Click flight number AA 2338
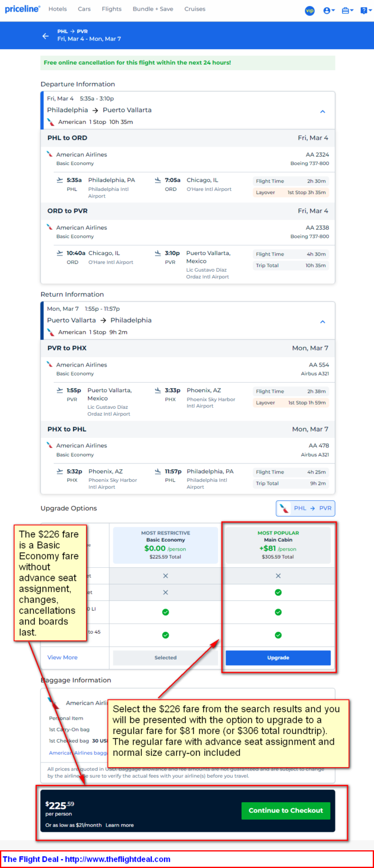374x868 pixels. [318, 228]
